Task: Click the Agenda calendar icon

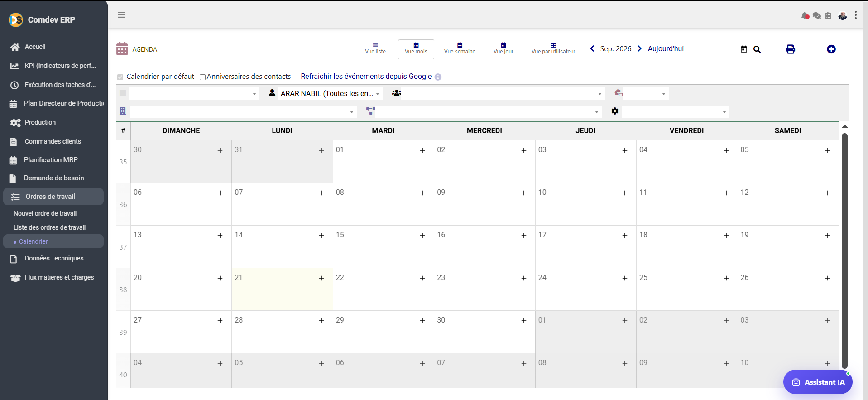Action: [x=122, y=49]
